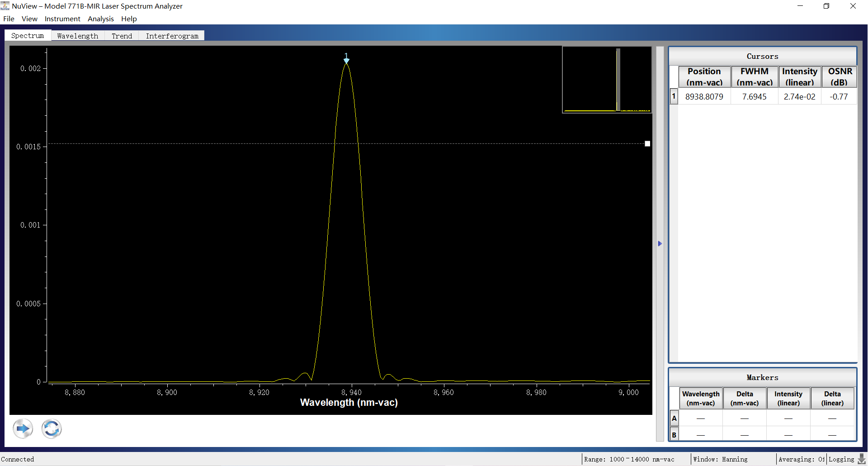The height and width of the screenshot is (466, 868).
Task: Open the Help menu
Action: [129, 19]
